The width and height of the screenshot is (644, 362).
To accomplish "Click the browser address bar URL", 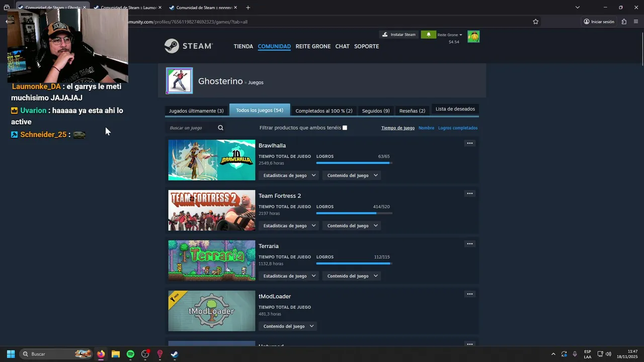I will pyautogui.click(x=188, y=22).
